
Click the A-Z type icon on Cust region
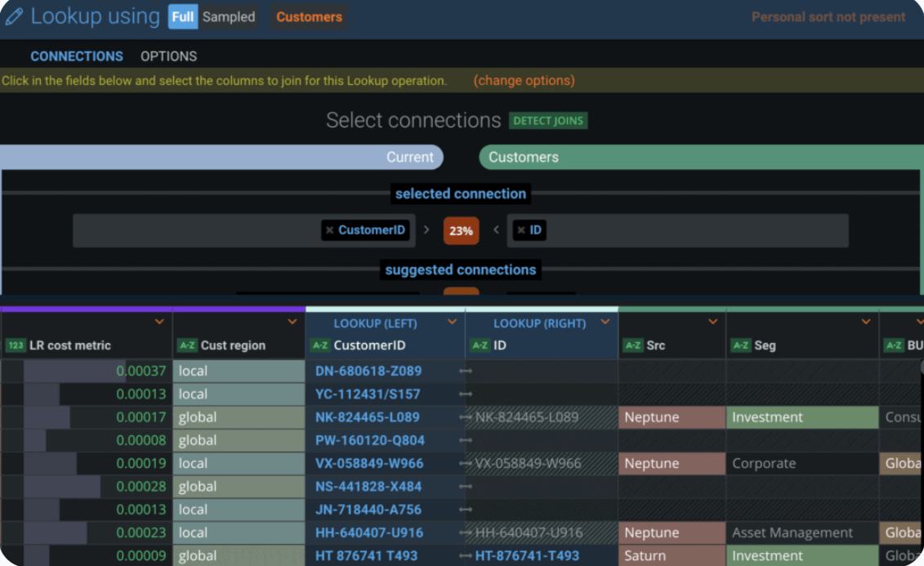click(187, 345)
